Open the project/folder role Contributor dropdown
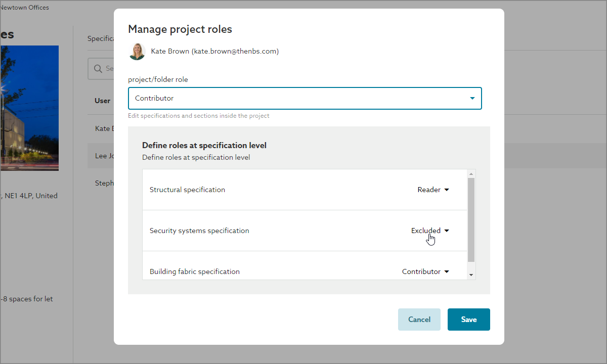Viewport: 607px width, 364px height. tap(305, 99)
